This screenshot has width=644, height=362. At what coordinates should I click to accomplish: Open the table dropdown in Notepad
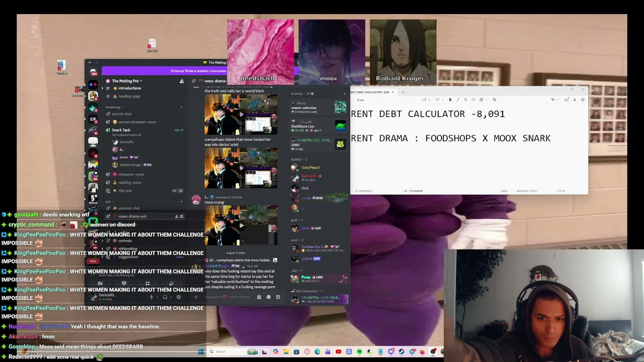pos(482,100)
